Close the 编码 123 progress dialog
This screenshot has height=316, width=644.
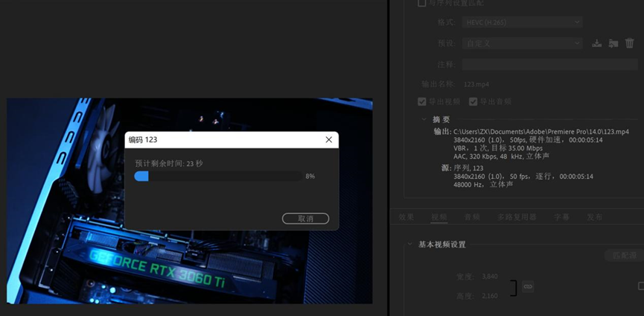(x=328, y=139)
